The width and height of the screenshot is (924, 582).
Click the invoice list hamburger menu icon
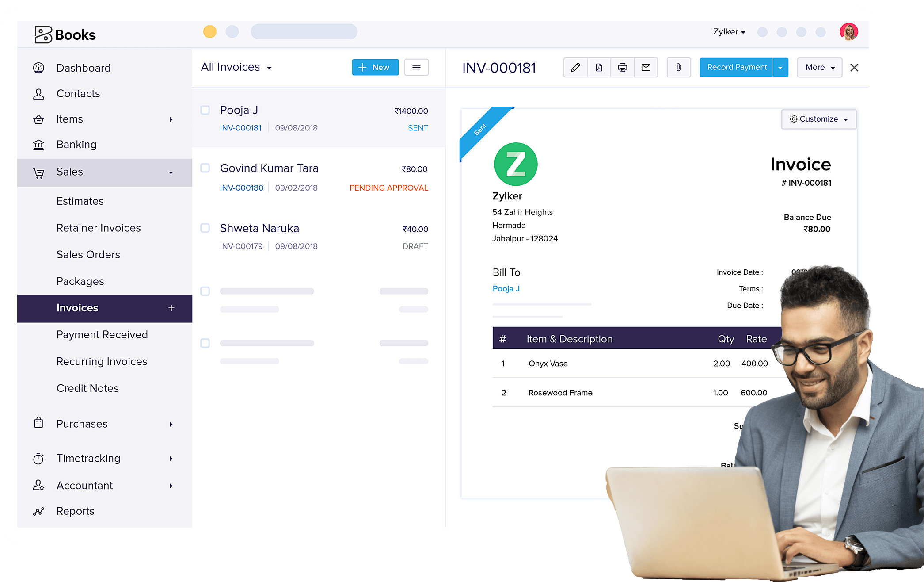[x=417, y=67]
